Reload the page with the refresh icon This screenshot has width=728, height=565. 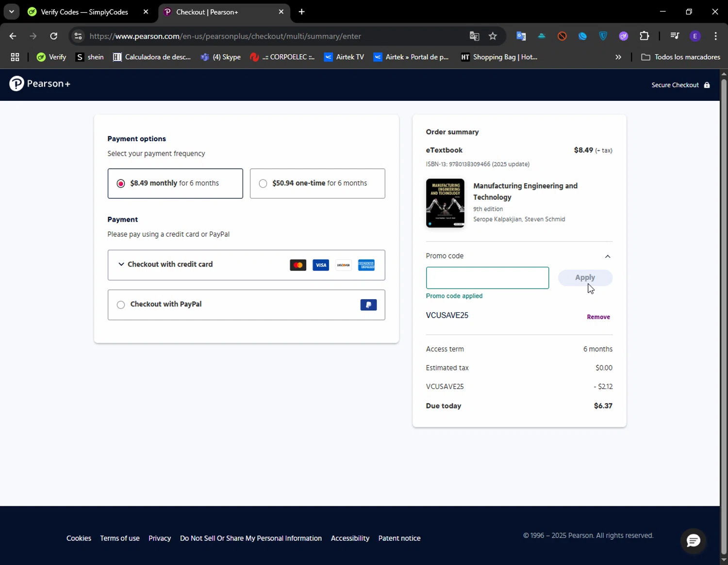point(54,36)
